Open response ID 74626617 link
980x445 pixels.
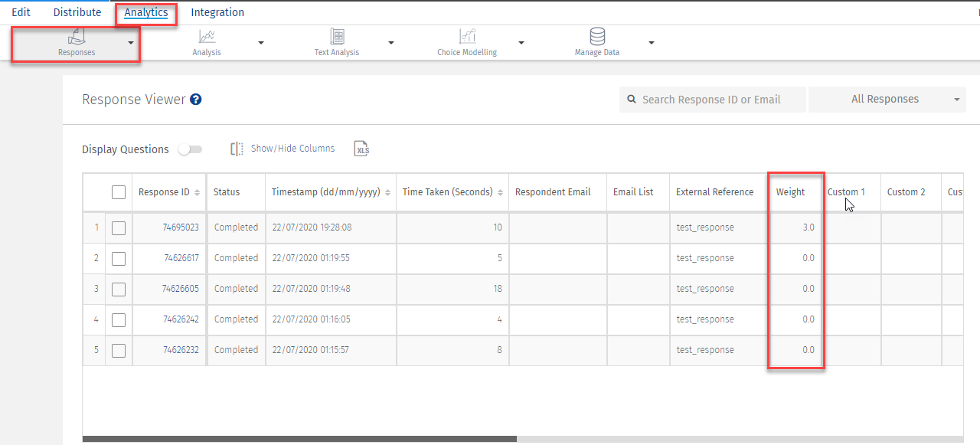pyautogui.click(x=181, y=258)
